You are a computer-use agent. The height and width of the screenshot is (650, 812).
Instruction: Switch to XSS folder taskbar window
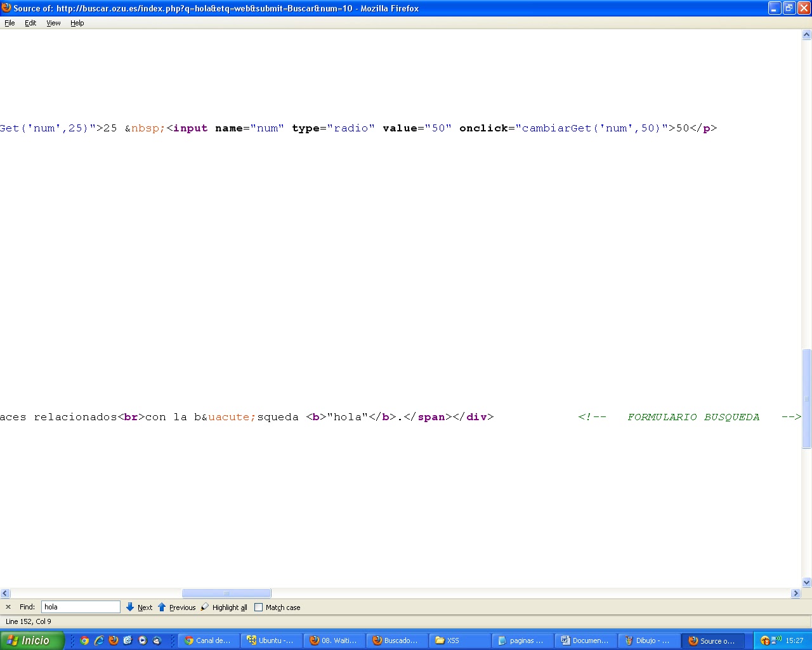pyautogui.click(x=460, y=640)
